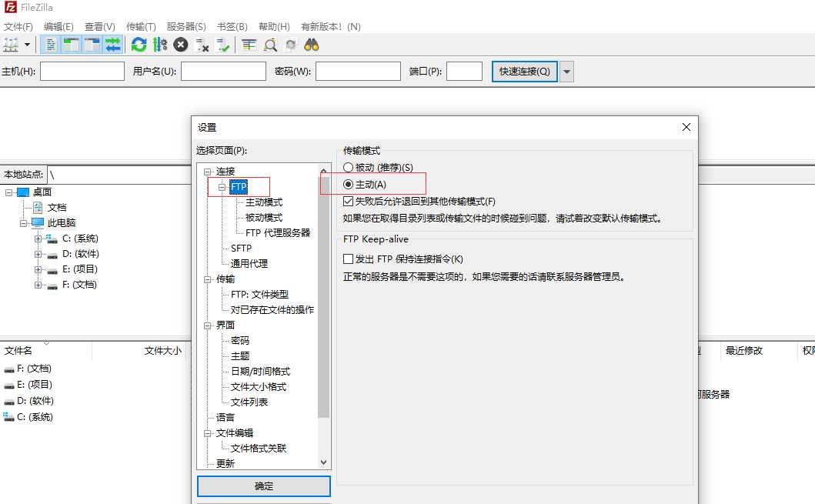
Task: Open the 查看(V) menu
Action: 100,26
